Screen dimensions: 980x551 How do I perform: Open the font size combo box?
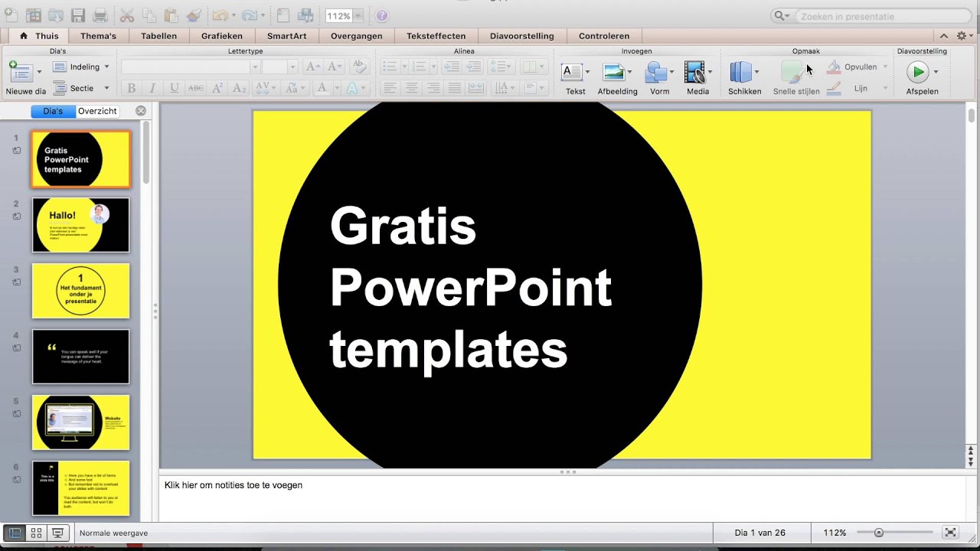click(x=279, y=67)
